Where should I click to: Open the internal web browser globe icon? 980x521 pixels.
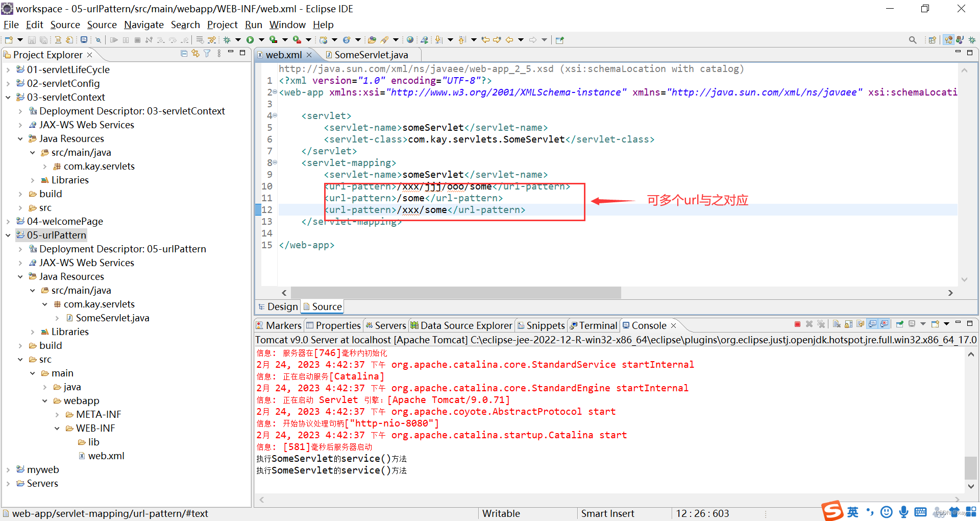click(410, 39)
